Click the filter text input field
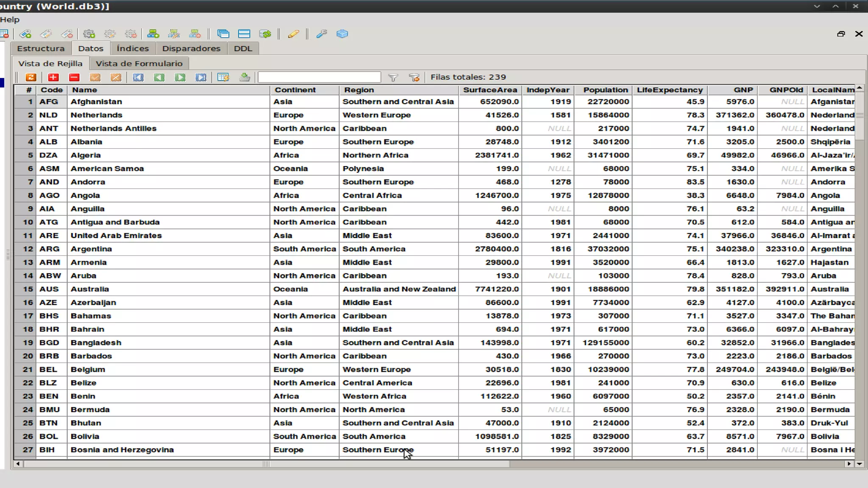 tap(319, 77)
